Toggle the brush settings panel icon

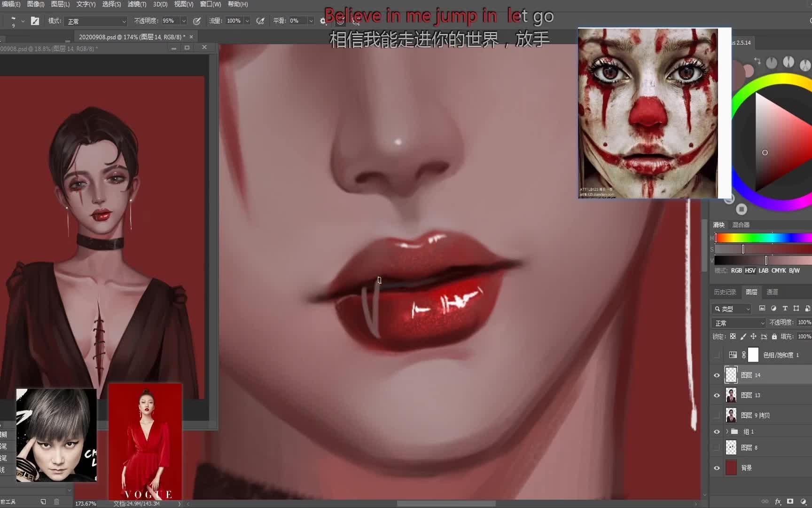pyautogui.click(x=35, y=21)
